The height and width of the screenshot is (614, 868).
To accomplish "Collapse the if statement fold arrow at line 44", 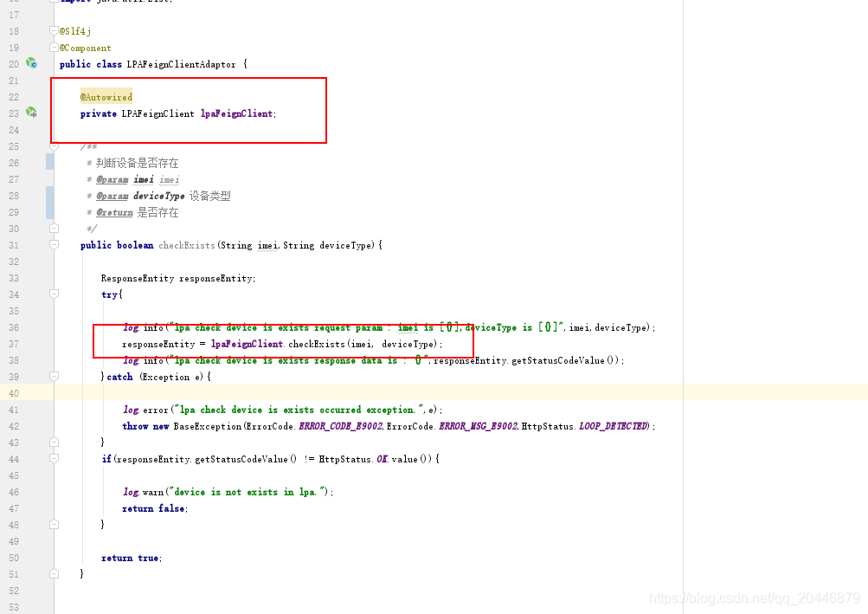I will coord(54,459).
